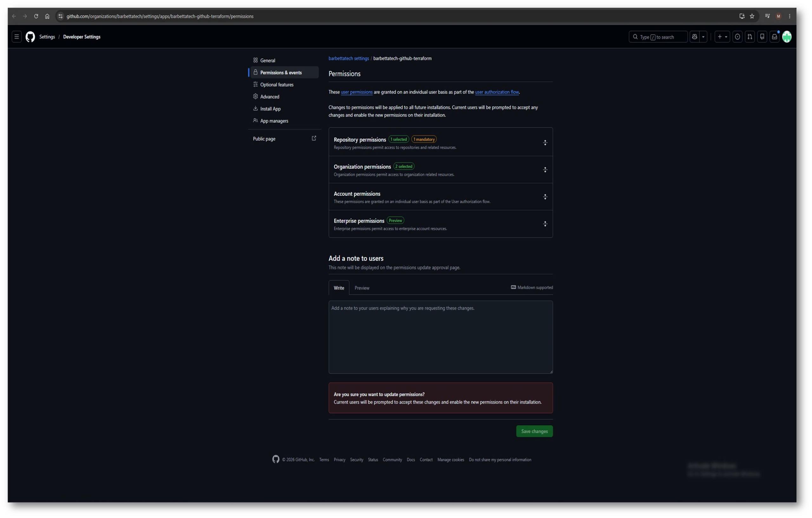Open the plus Create new menu
This screenshot has width=812, height=518.
point(722,37)
